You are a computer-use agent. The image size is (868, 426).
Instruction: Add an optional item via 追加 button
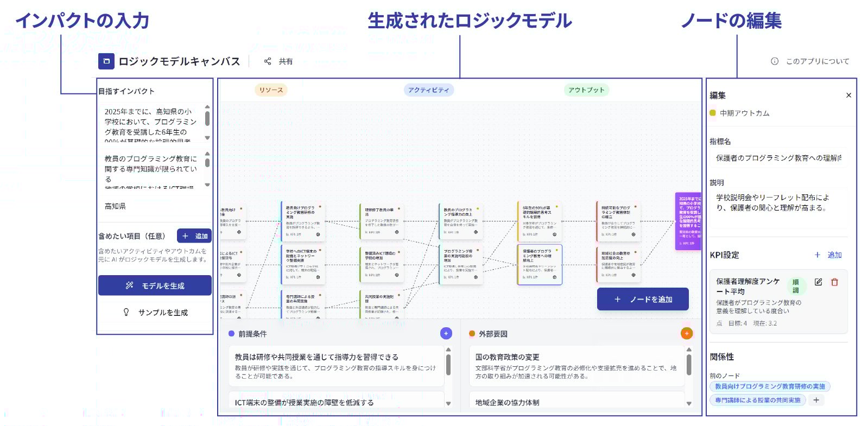click(x=194, y=236)
